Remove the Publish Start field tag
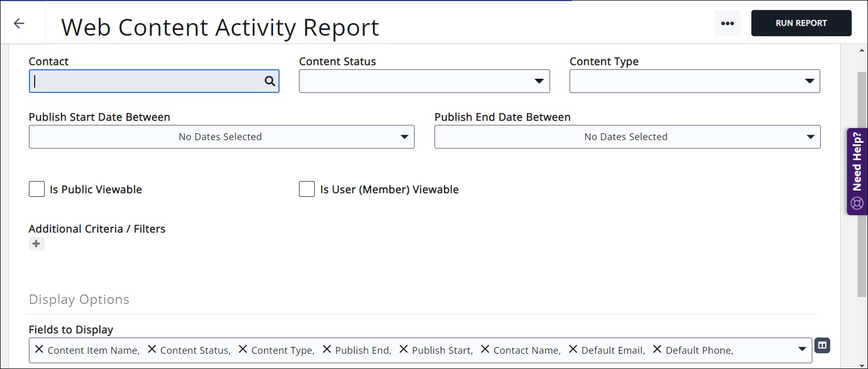The image size is (868, 369). point(404,349)
